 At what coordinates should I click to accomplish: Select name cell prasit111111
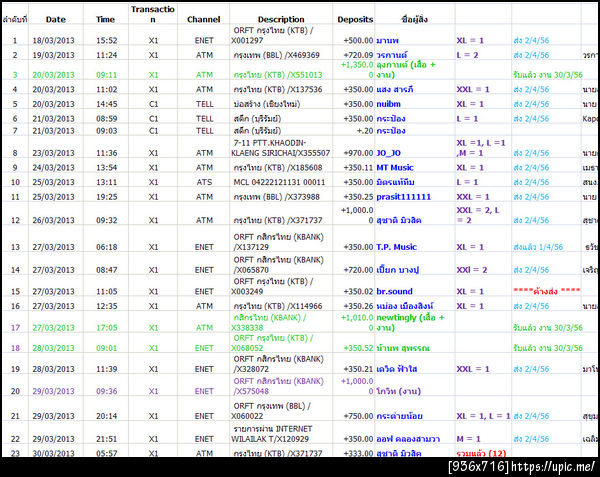click(403, 197)
